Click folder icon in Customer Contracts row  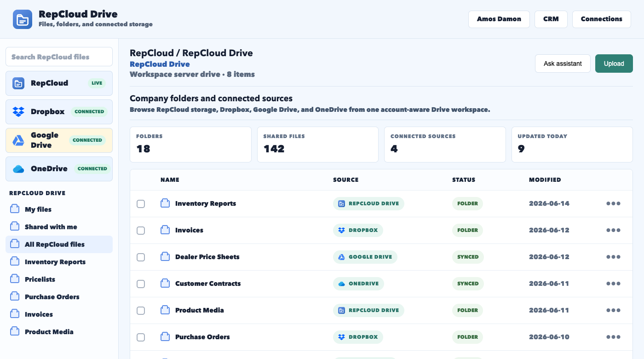165,284
